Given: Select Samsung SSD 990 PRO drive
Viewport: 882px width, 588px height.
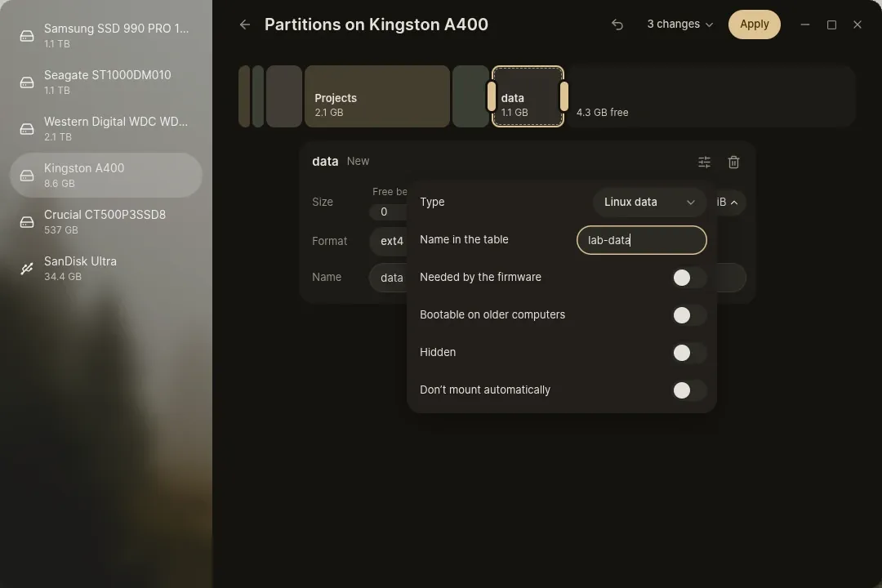Looking at the screenshot, I should (x=106, y=35).
